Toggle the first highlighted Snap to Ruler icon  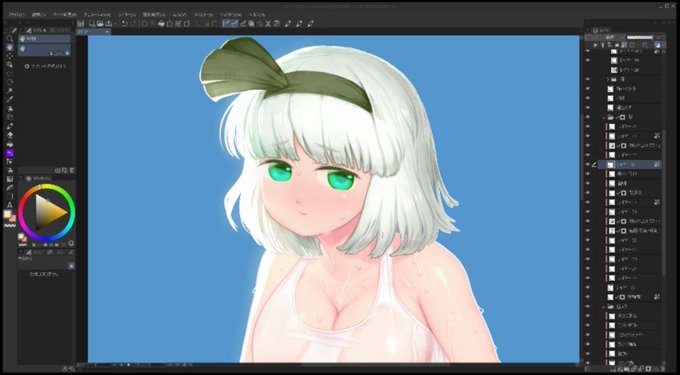coord(226,23)
